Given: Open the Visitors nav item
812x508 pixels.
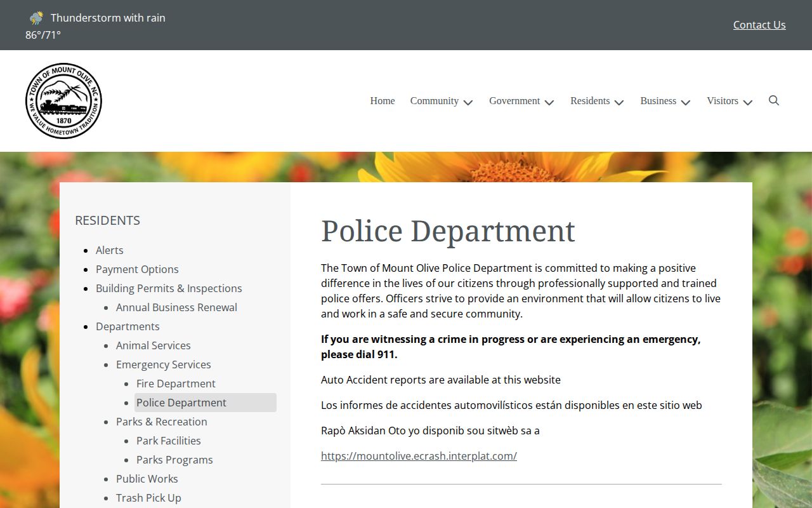Looking at the screenshot, I should tap(723, 101).
